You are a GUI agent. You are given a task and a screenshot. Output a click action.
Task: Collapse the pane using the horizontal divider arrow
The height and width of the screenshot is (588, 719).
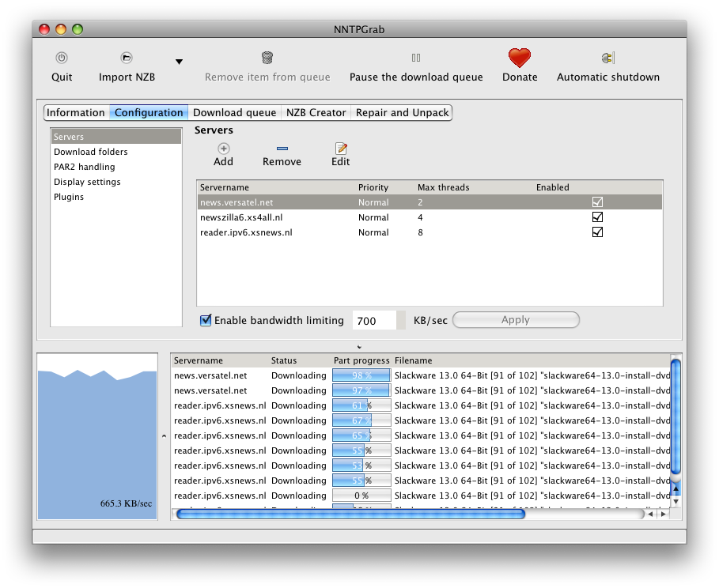pyautogui.click(x=359, y=346)
